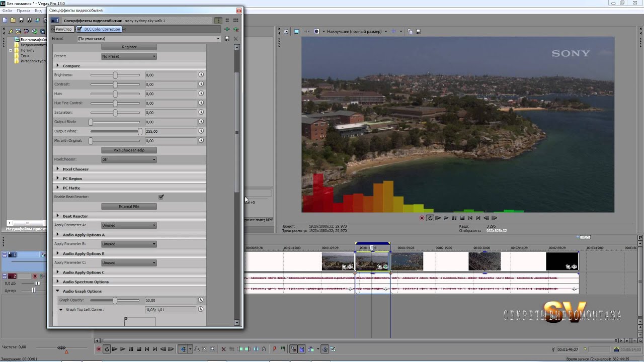Expand the Beat Reactor section

(57, 216)
